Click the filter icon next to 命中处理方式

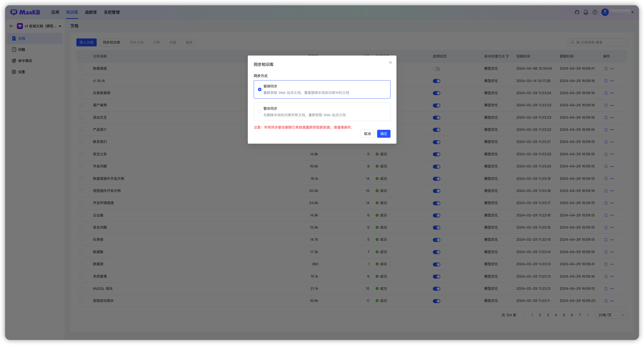(507, 56)
